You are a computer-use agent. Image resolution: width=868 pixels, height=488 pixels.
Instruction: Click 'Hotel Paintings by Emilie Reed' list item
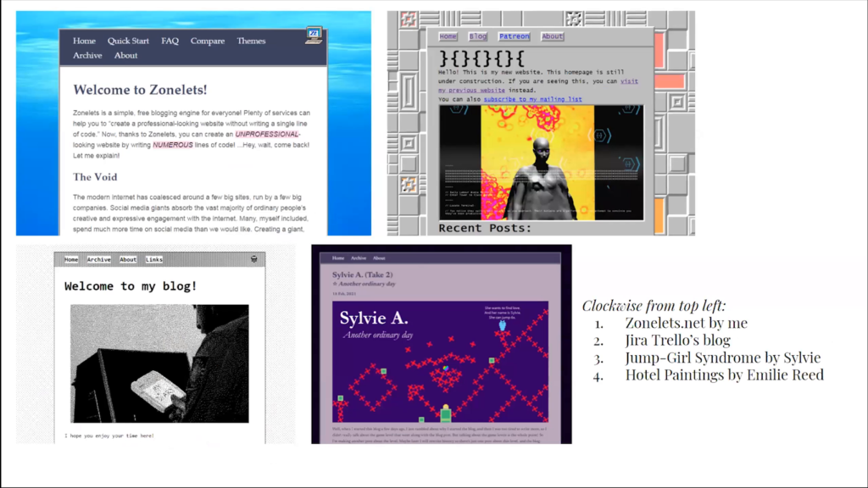click(725, 374)
